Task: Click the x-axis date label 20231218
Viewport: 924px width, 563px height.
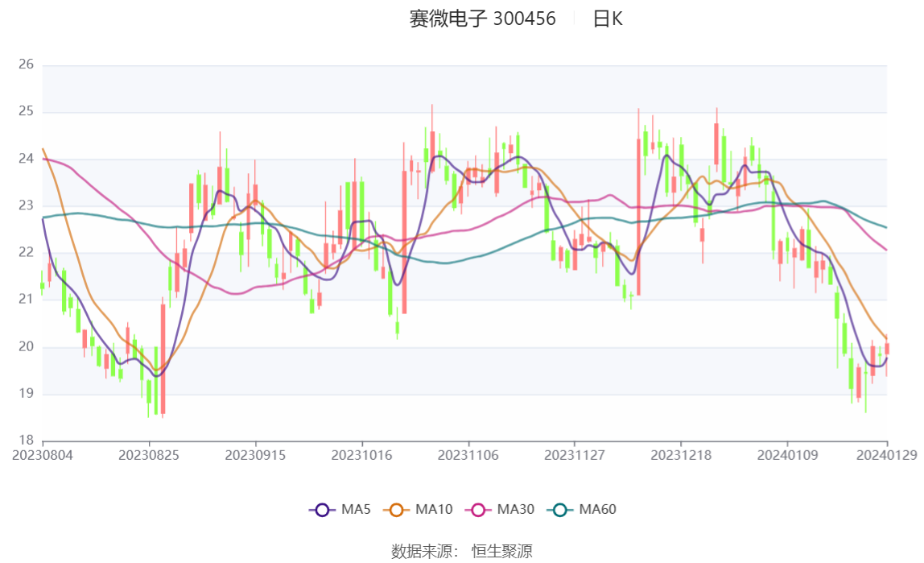Action: [x=681, y=456]
